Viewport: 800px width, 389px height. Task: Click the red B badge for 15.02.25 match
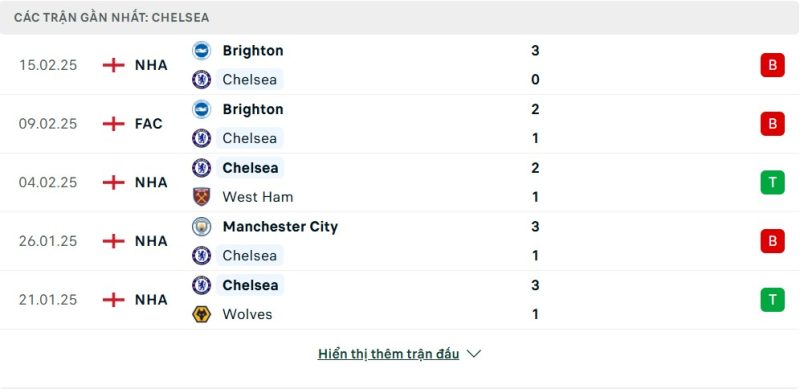pyautogui.click(x=772, y=65)
